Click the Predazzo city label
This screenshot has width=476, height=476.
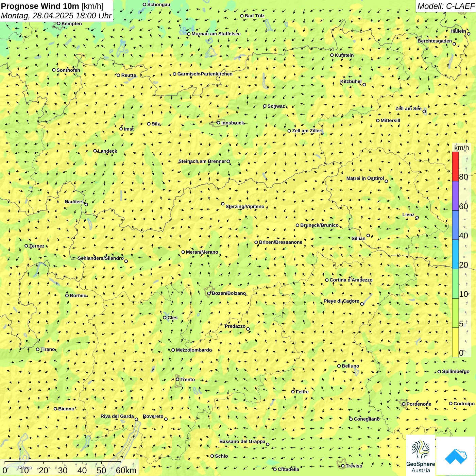tap(235, 326)
